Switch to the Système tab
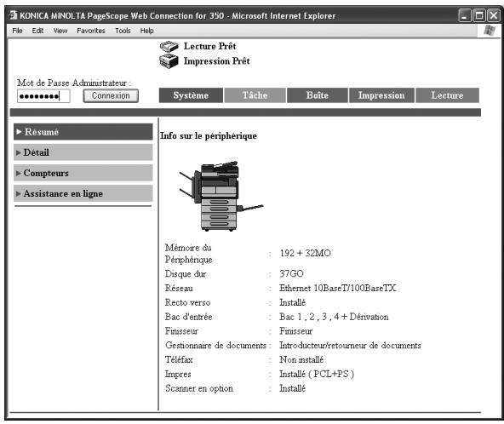Screen dimensions: 504x424 191,95
